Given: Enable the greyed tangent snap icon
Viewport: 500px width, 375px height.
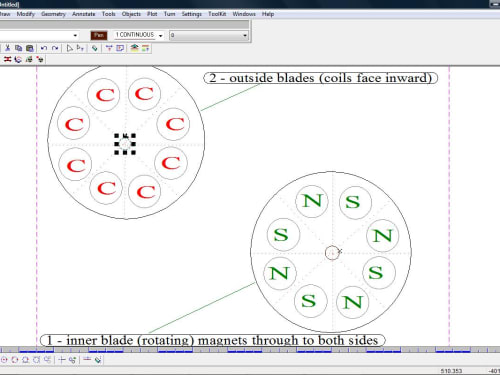Looking at the screenshot, I should point(47,360).
